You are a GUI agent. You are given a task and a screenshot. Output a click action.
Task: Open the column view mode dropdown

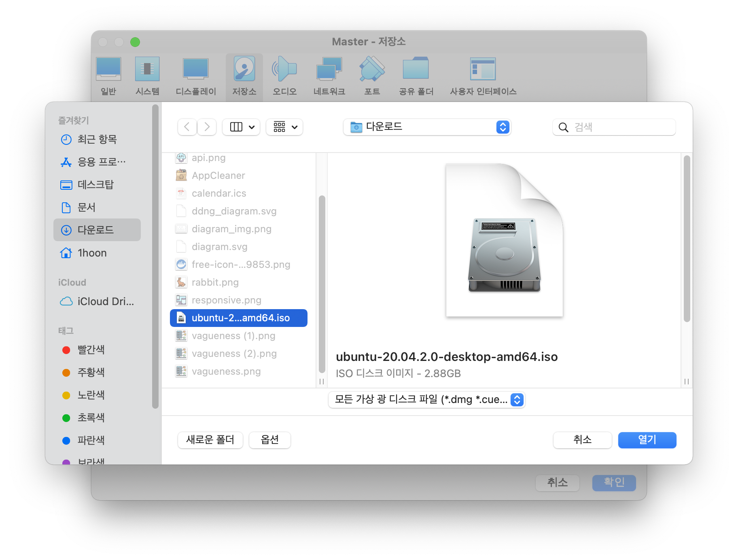[242, 127]
